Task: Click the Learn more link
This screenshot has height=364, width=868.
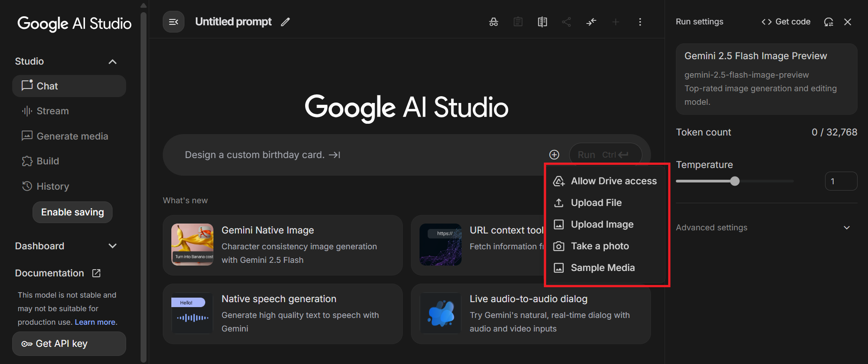Action: click(x=95, y=322)
